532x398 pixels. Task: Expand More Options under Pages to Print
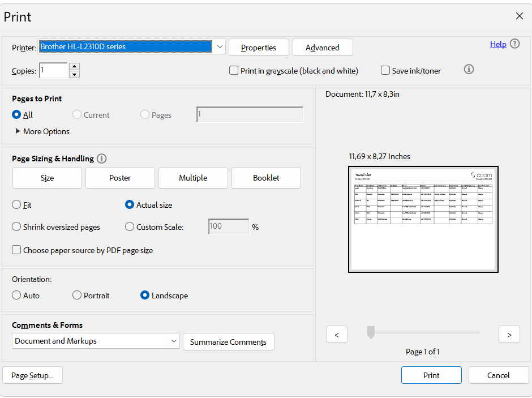pyautogui.click(x=42, y=131)
